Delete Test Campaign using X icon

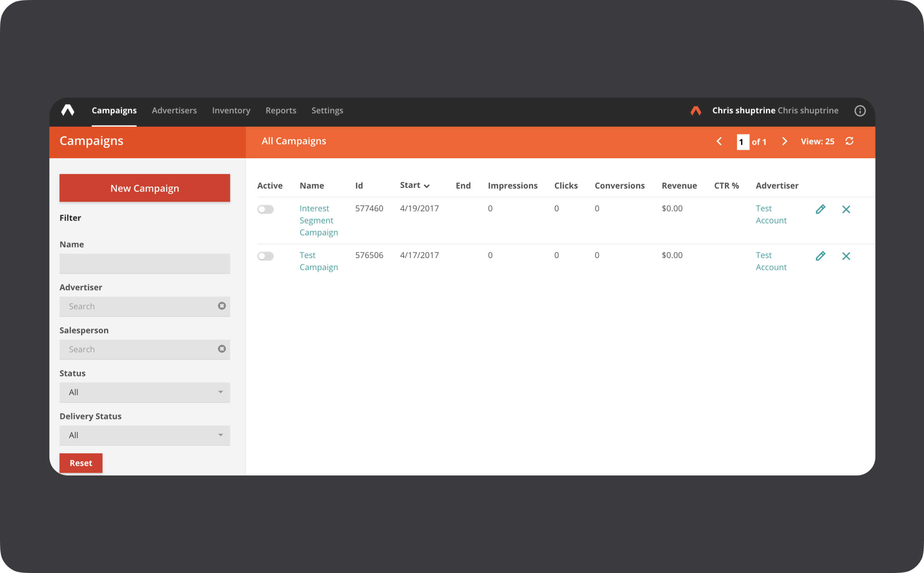coord(846,256)
